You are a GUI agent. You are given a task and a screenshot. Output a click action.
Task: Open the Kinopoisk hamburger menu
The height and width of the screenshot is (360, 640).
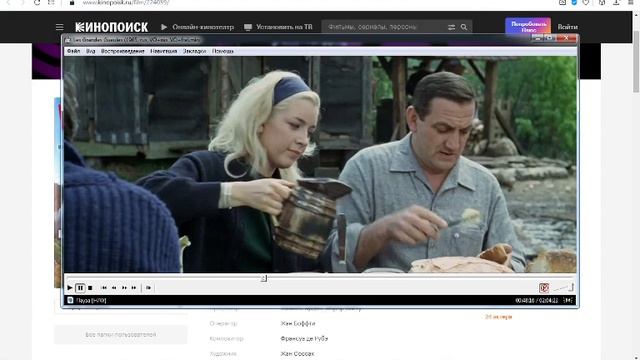pyautogui.click(x=60, y=27)
